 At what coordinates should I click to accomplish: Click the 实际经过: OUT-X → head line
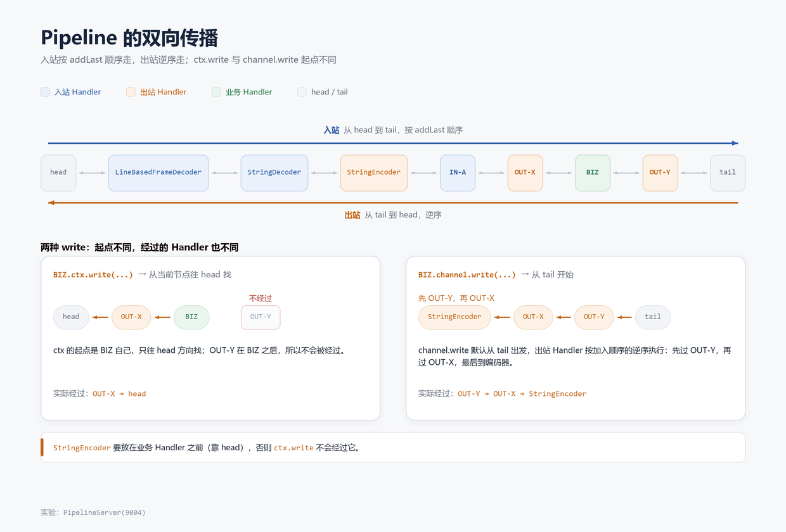click(x=100, y=394)
